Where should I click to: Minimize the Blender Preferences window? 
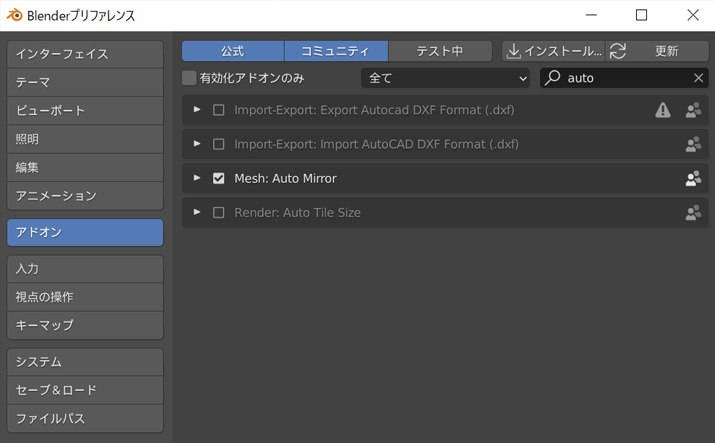point(591,15)
